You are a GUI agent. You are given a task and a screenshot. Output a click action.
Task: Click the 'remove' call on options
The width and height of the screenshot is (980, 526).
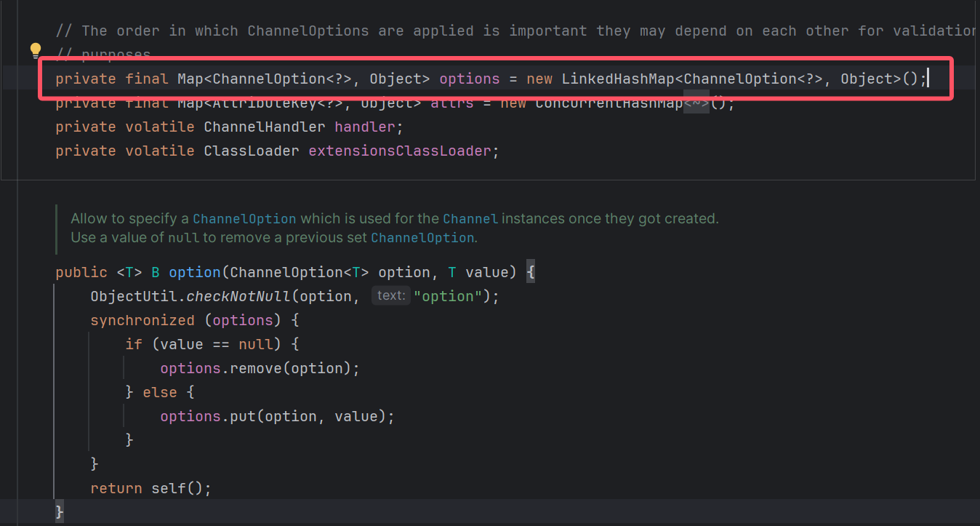256,368
